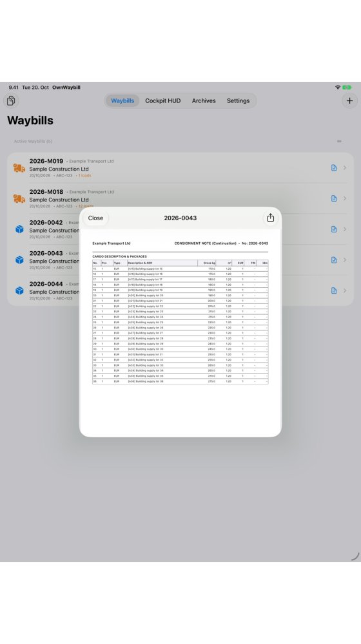Select the 2026-M018 waybill title

[x=46, y=192]
